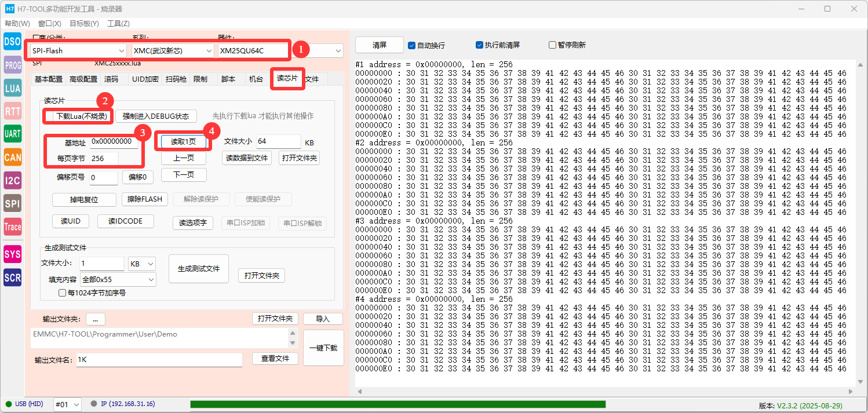Viewport: 868px width, 413px height.
Task: Disable the 执行前清屏 checkbox
Action: tap(479, 45)
